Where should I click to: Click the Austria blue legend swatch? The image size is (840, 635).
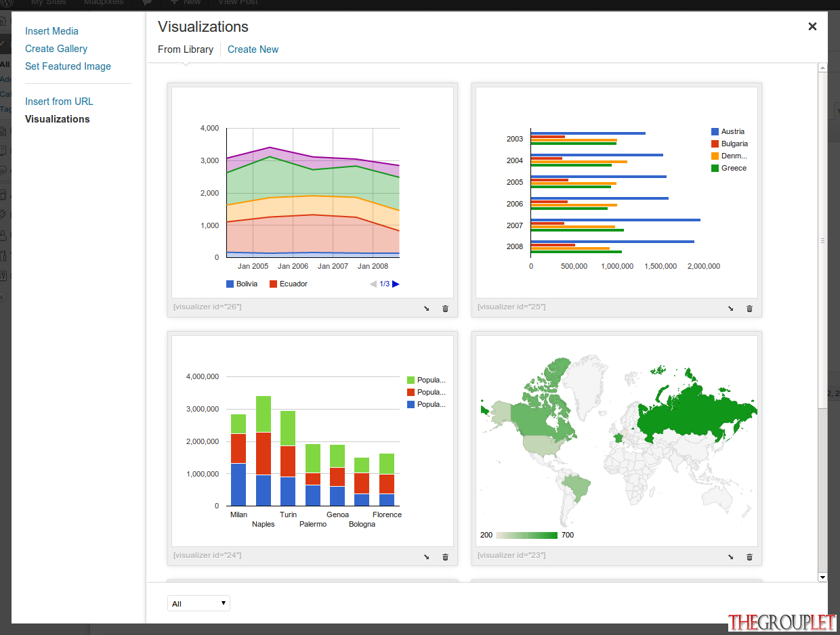tap(715, 131)
